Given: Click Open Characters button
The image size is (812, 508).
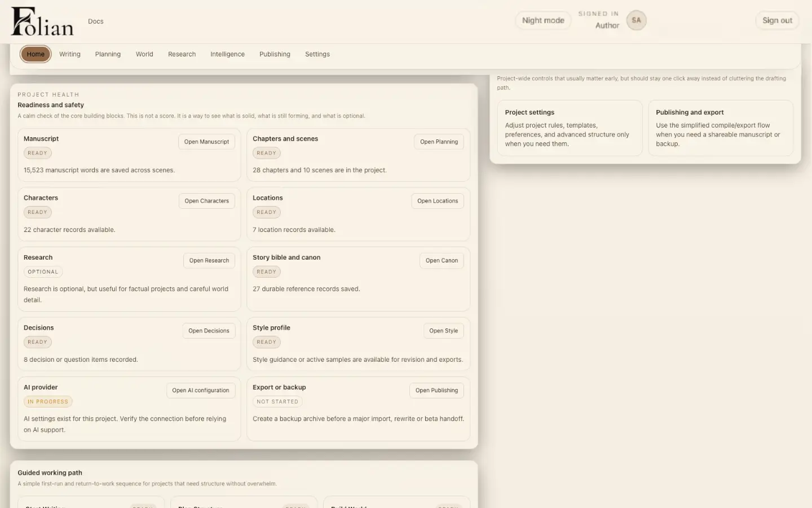Looking at the screenshot, I should pos(206,201).
